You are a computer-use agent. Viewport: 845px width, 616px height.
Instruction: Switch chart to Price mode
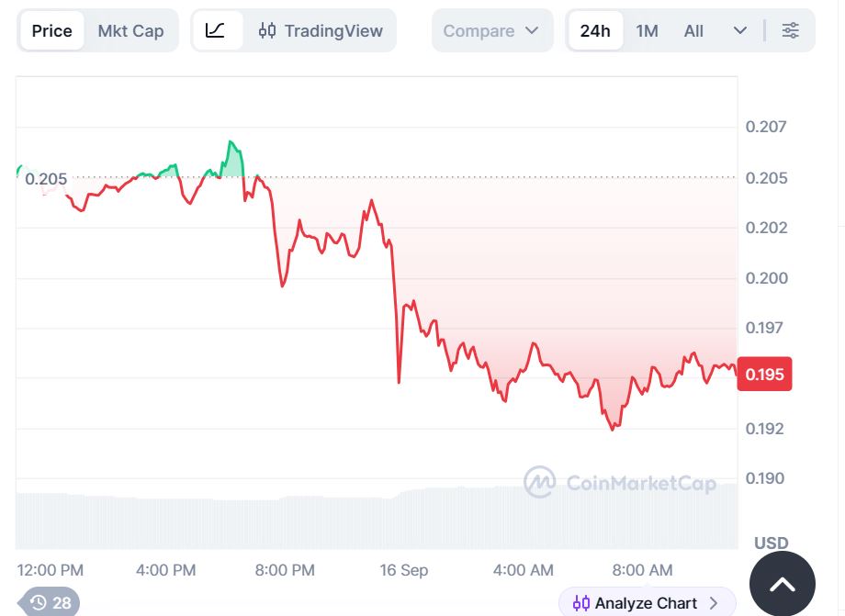[51, 30]
